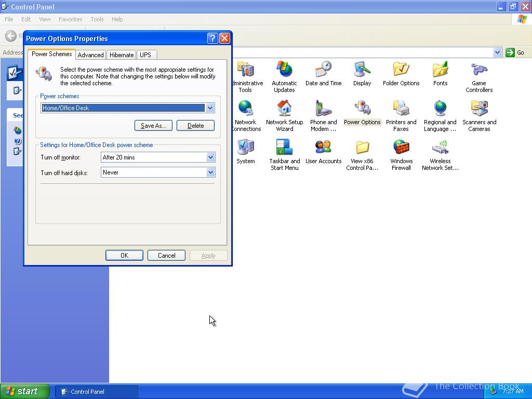Click the Delete scheme button
532x399 pixels.
(x=195, y=126)
